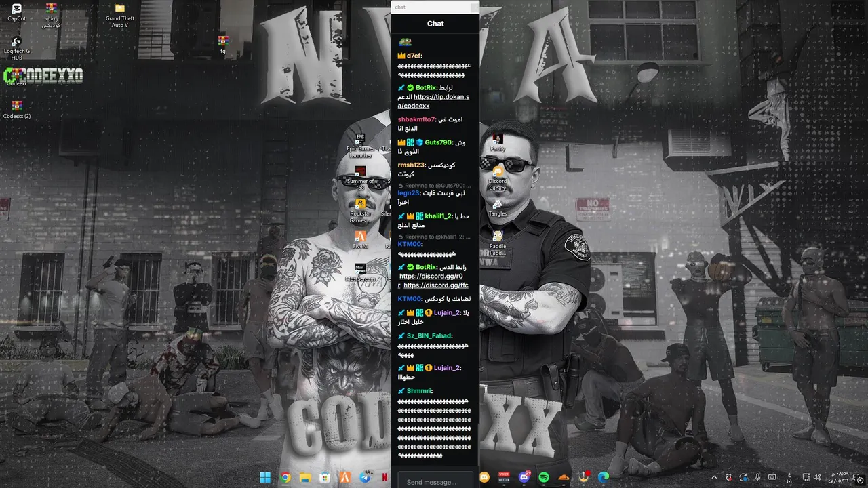
Task: Open the Grand Theft Auto V folder
Action: click(120, 16)
